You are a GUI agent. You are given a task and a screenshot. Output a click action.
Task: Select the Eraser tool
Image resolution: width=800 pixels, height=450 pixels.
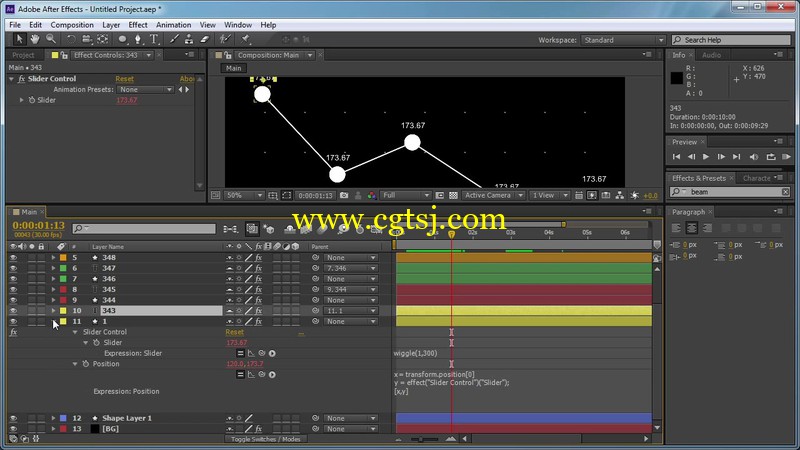pos(205,39)
